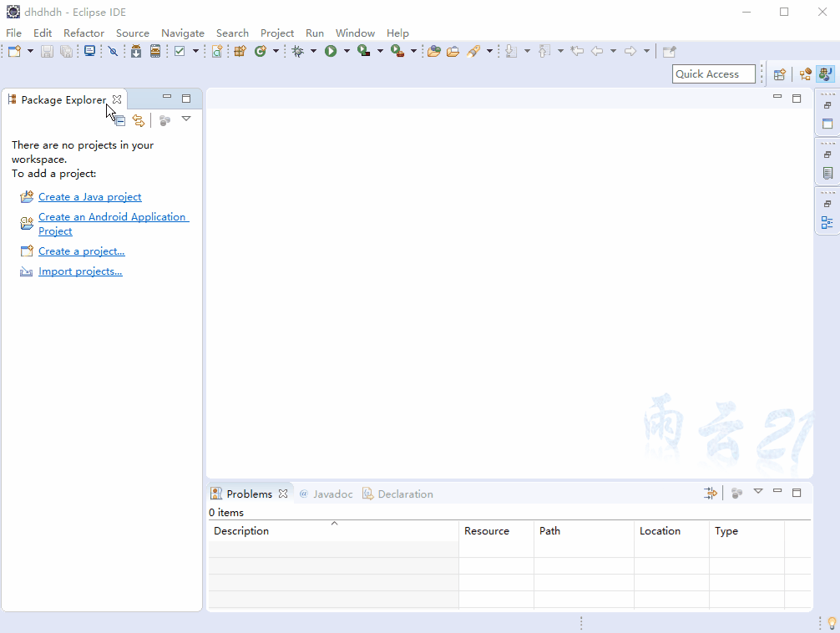840x633 pixels.
Task: Close the Package Explorer tab
Action: click(117, 99)
